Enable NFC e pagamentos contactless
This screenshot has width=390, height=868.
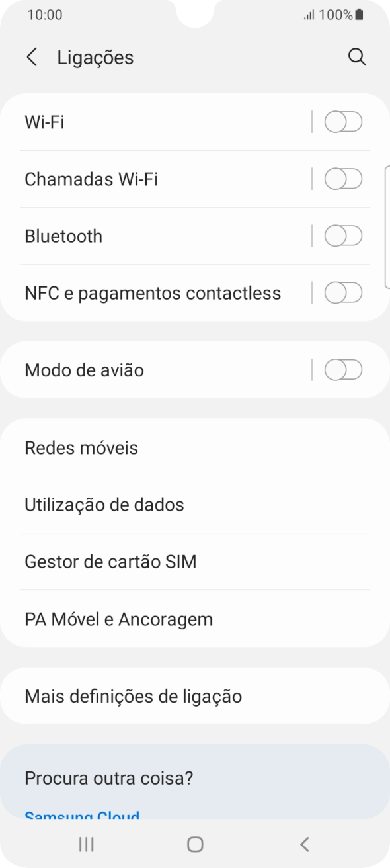pyautogui.click(x=343, y=292)
